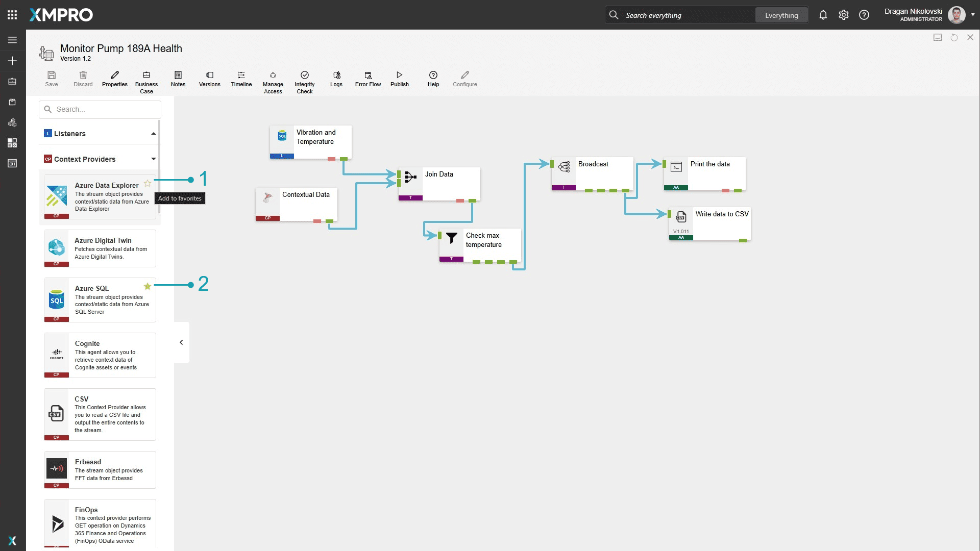Remove Azure SQL from favorites star
Viewport: 980px width, 551px height.
coord(148,287)
